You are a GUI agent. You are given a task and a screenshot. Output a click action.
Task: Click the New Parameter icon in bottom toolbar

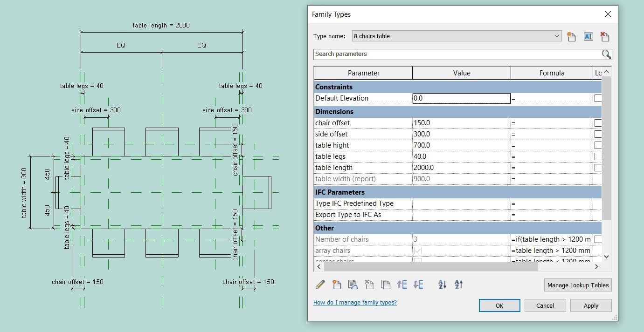point(337,285)
